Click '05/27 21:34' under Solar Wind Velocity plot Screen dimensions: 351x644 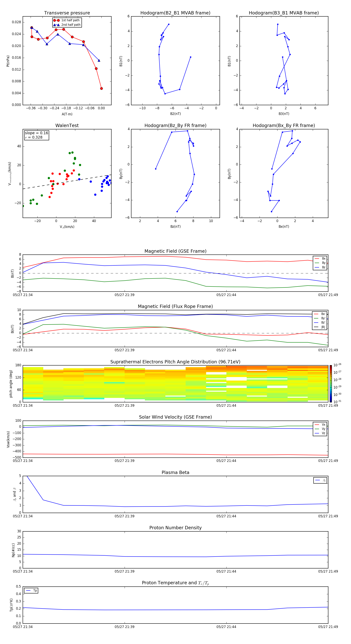coord(23,461)
